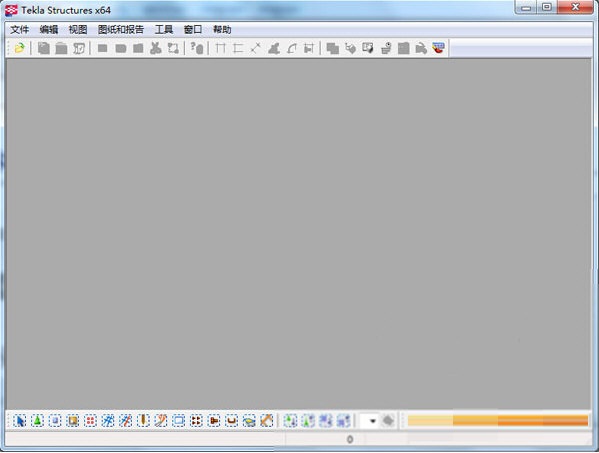Click Select objects in components icon
Screen dimensions: 599x453
coord(308,421)
